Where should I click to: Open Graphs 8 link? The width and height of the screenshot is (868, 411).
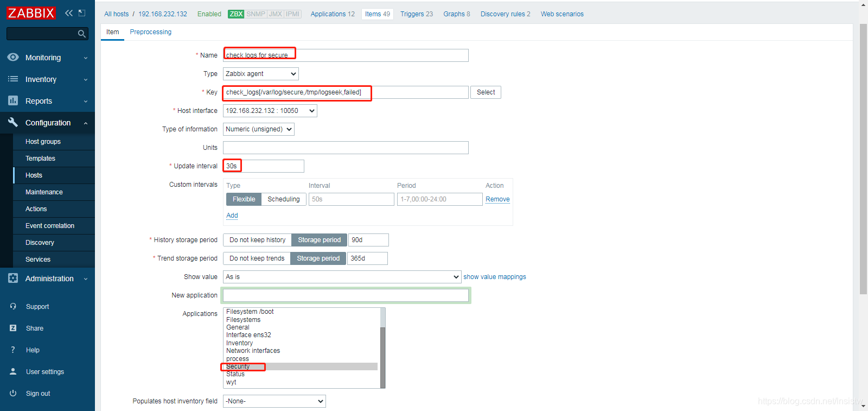coord(457,14)
